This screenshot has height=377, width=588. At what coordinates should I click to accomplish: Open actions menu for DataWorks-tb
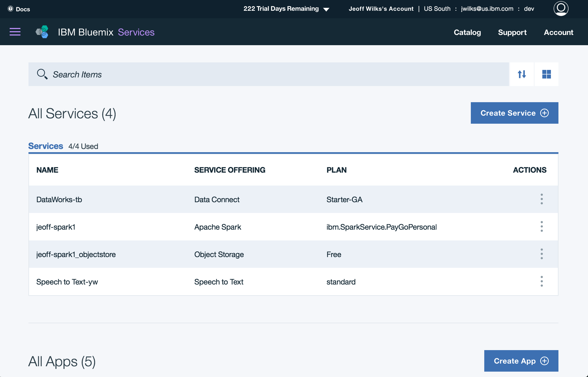tap(542, 199)
